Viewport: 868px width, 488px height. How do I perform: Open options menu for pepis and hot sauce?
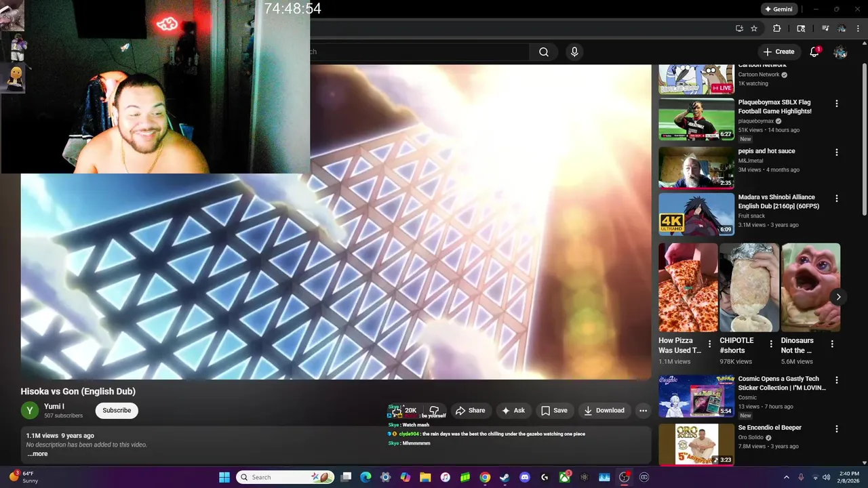837,152
